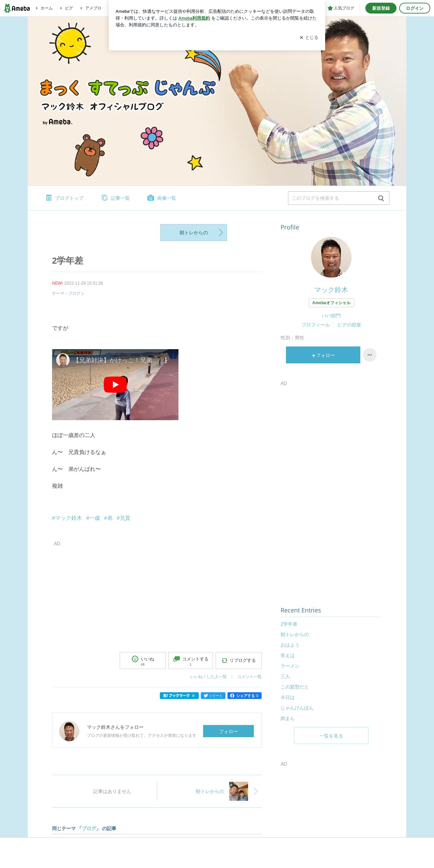Open recent entry じゃんけんぽん
434x868 pixels.
click(297, 708)
